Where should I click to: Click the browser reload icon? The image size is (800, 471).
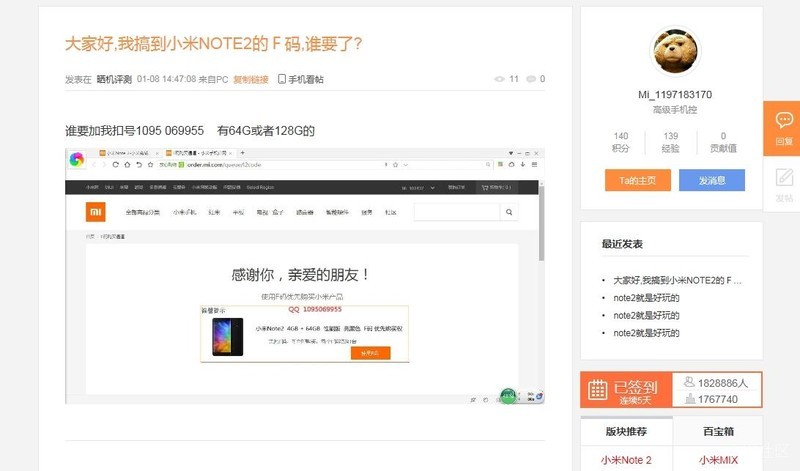115,165
